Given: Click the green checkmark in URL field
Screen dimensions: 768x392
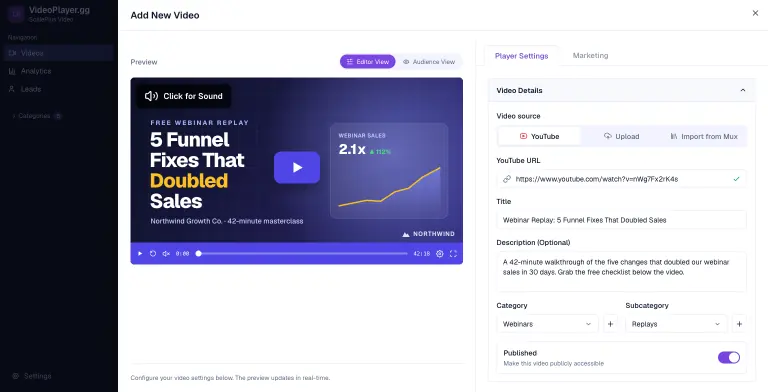Looking at the screenshot, I should (736, 179).
